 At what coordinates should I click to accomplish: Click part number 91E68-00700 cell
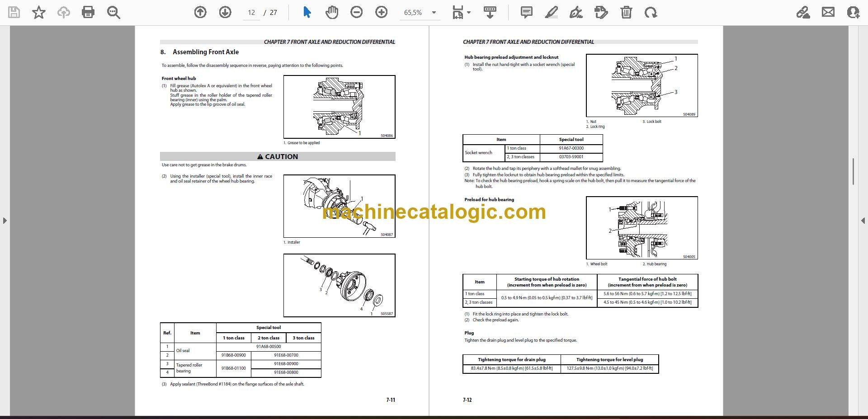[286, 355]
